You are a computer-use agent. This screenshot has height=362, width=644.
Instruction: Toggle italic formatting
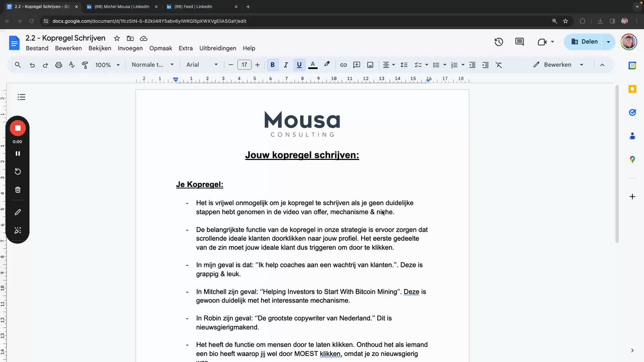(x=286, y=65)
